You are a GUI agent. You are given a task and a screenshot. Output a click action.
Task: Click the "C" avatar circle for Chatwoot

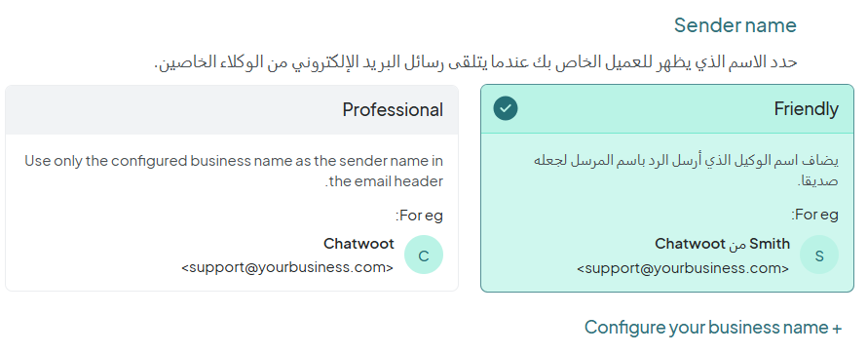coord(424,255)
